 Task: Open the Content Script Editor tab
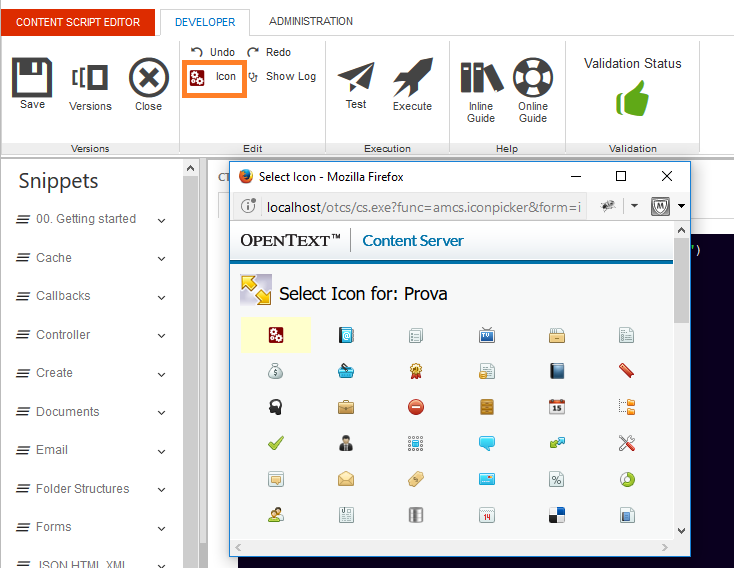(78, 22)
